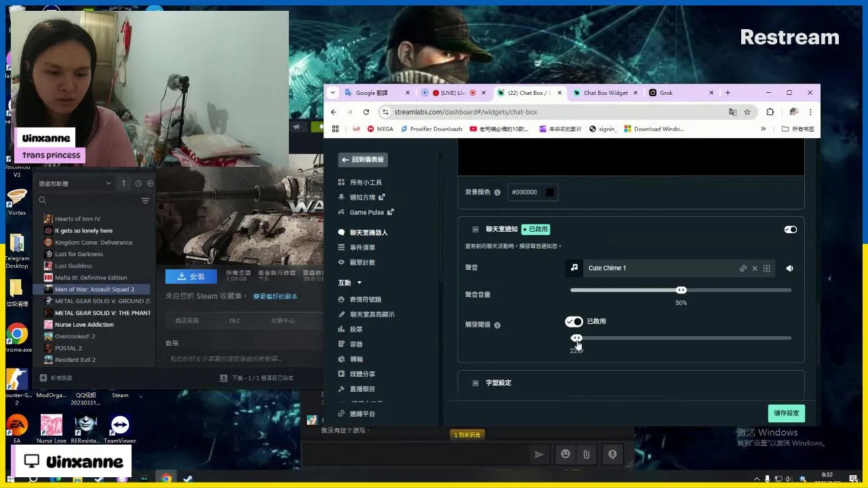Open the Vortex desktop shortcut
The width and height of the screenshot is (868, 488).
[x=17, y=201]
